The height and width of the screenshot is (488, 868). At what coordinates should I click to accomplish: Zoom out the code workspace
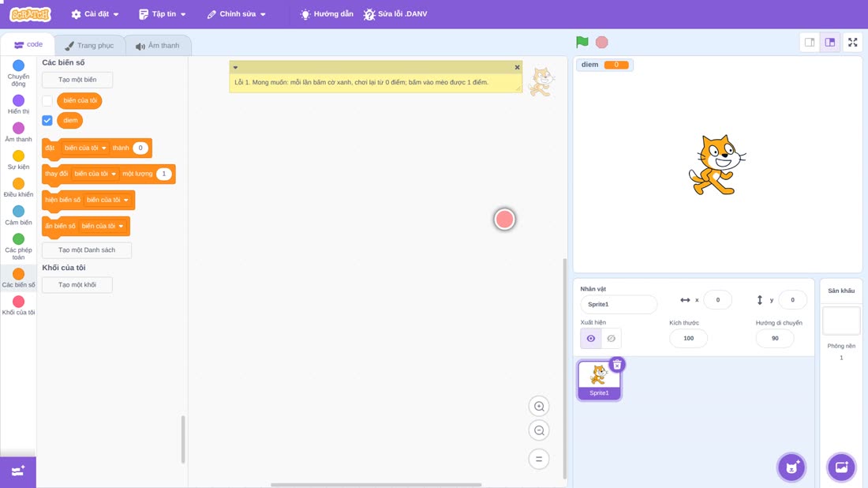click(539, 430)
